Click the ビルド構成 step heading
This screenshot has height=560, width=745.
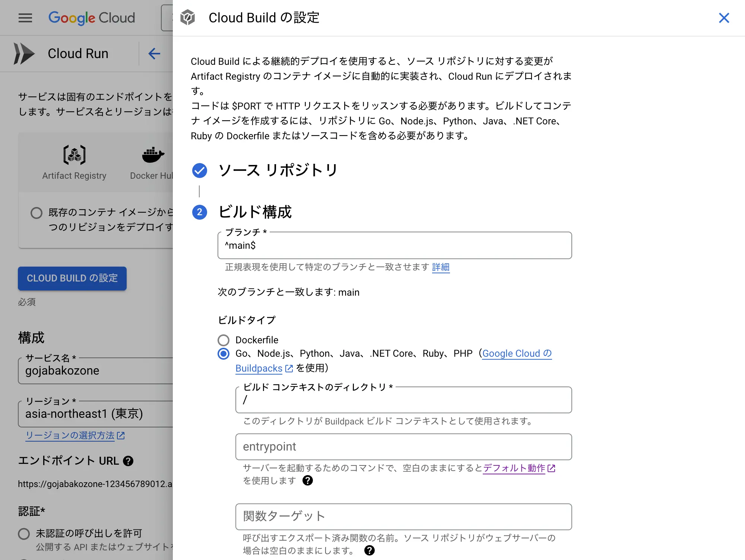pyautogui.click(x=255, y=212)
